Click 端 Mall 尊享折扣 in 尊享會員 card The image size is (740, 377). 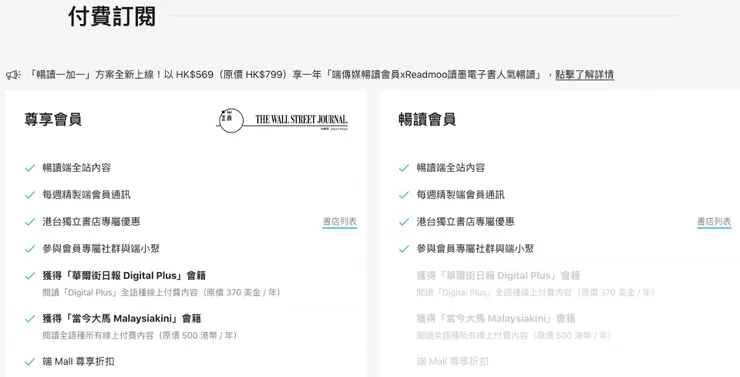point(78,361)
